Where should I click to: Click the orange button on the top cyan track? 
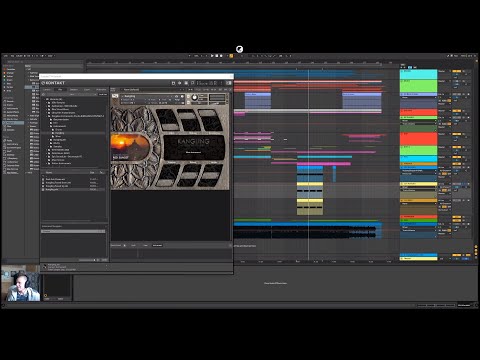click(x=456, y=71)
